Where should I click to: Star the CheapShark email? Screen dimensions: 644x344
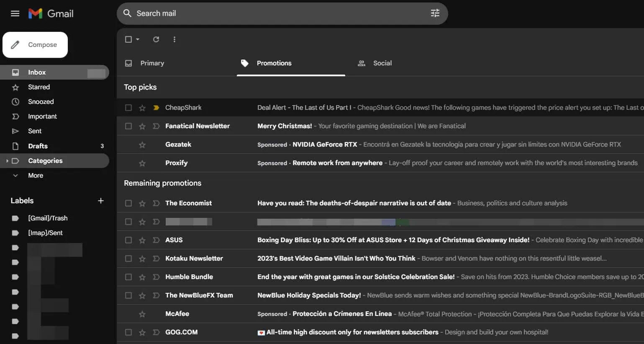coord(142,108)
